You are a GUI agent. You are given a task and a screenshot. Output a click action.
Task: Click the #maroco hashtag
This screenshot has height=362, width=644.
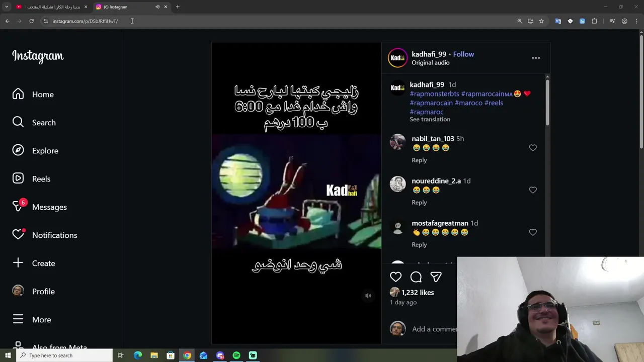pyautogui.click(x=468, y=103)
